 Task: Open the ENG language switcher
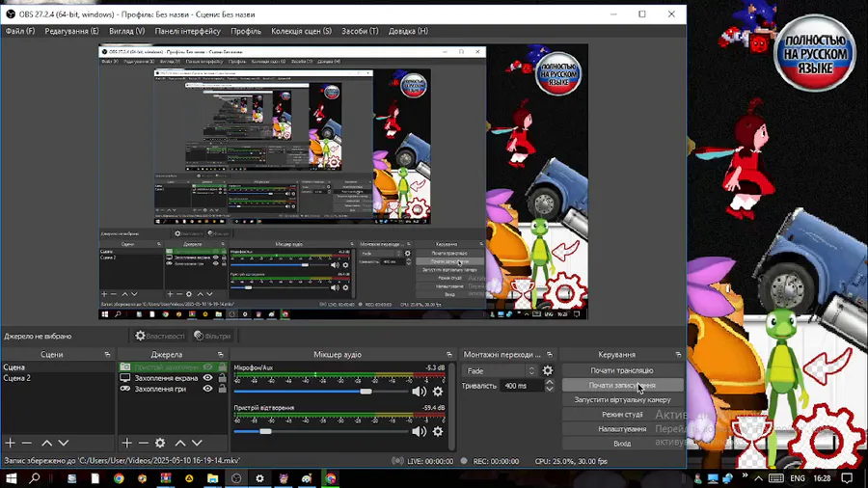click(798, 478)
